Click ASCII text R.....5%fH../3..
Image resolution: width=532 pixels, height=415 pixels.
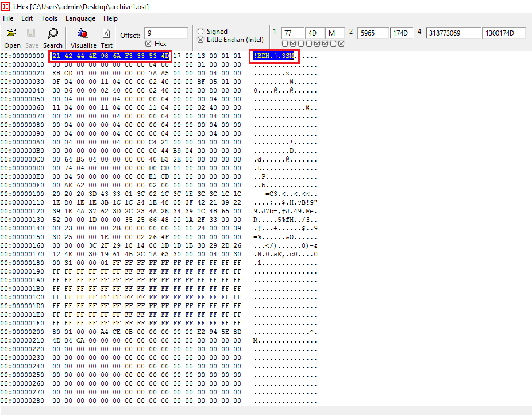[x=286, y=220]
